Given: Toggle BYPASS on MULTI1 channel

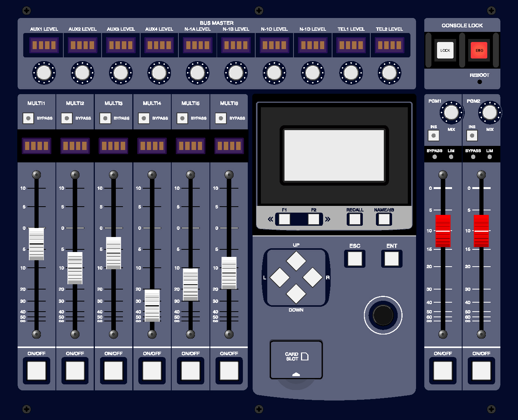Looking at the screenshot, I should coord(28,118).
